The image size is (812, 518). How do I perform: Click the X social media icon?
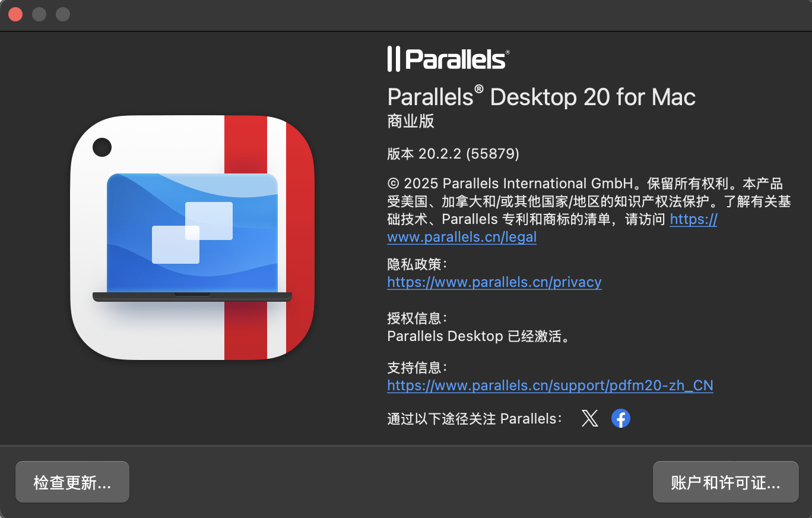(x=590, y=418)
